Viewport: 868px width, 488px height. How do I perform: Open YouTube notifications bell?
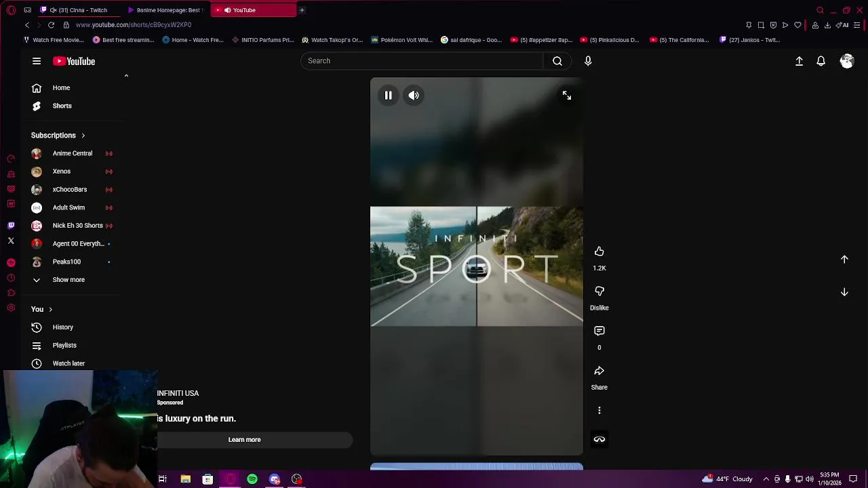[821, 61]
